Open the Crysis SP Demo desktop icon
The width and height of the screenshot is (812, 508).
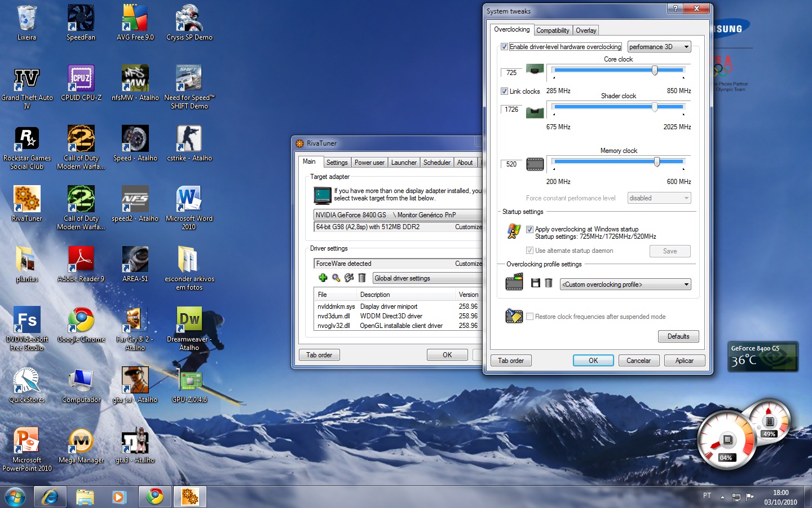[189, 23]
